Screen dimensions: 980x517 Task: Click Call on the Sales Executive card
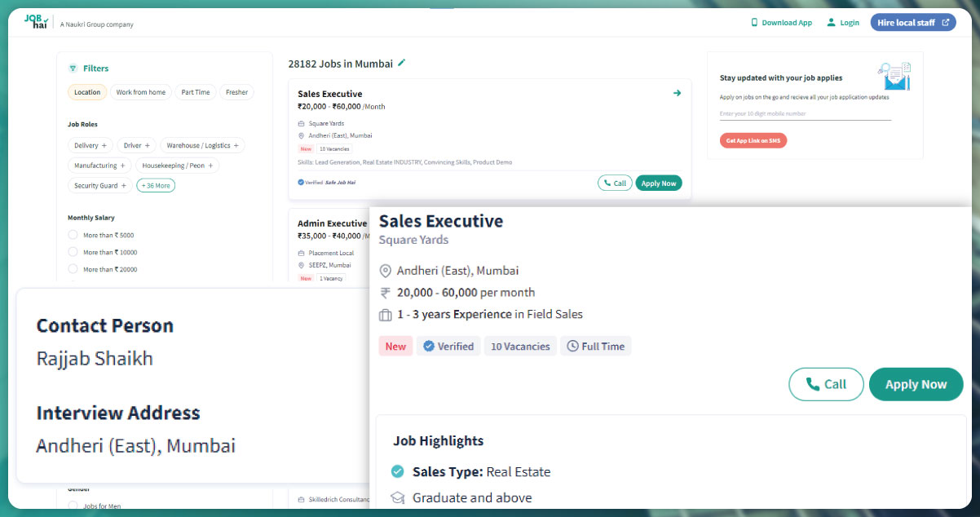[615, 183]
